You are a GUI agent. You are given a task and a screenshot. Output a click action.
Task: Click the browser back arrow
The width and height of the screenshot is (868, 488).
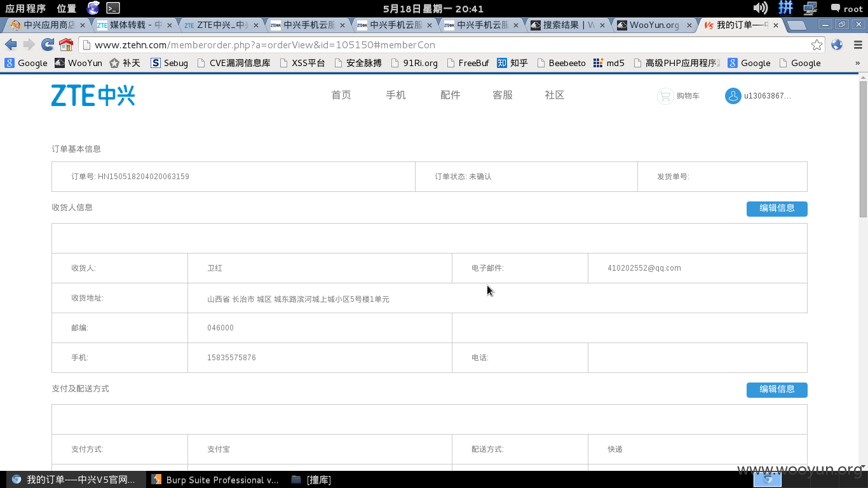coord(11,44)
